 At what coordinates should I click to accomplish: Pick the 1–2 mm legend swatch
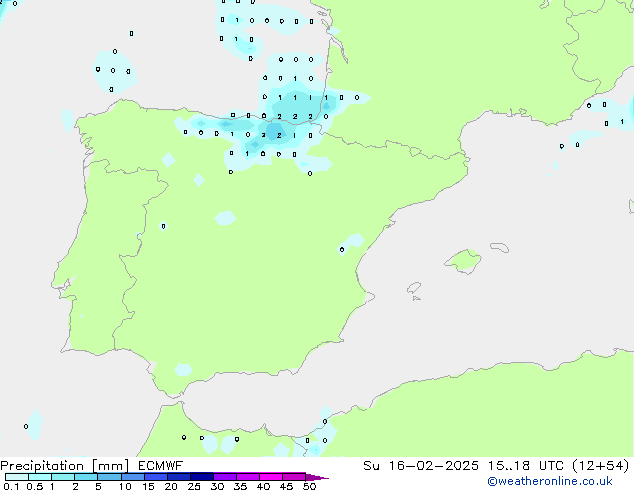(x=63, y=477)
